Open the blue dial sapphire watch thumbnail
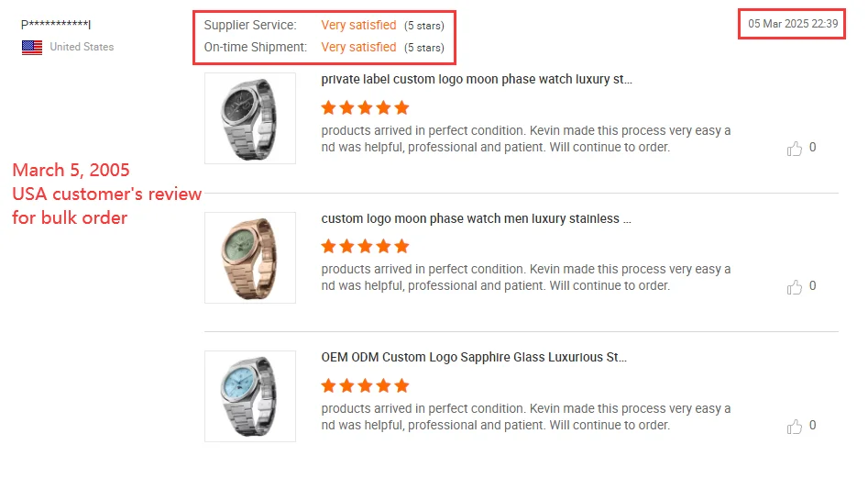The width and height of the screenshot is (868, 478). (x=250, y=396)
